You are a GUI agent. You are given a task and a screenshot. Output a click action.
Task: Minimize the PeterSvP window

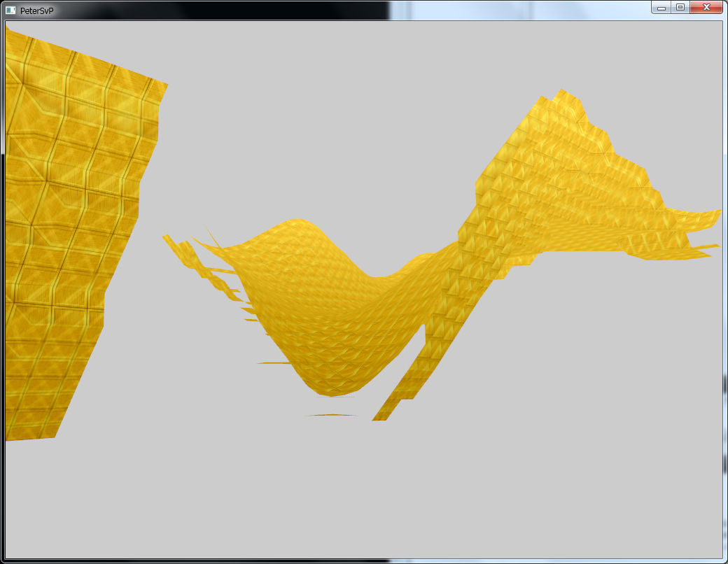coord(661,8)
